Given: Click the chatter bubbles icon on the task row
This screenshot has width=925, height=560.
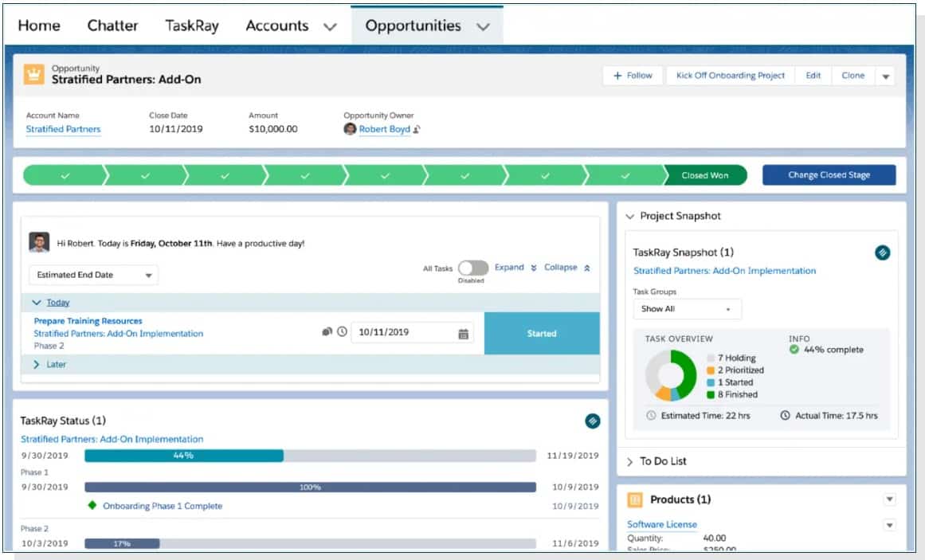Looking at the screenshot, I should [327, 331].
